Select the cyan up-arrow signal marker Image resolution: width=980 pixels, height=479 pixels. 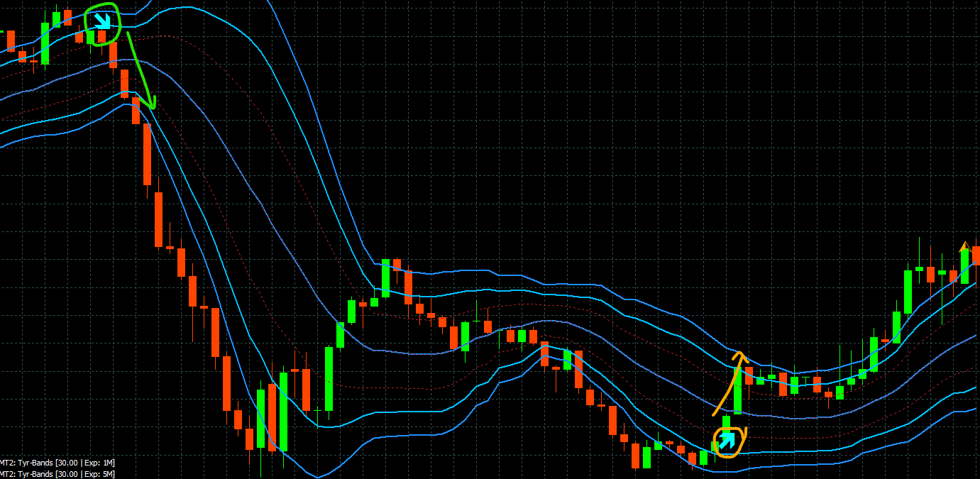[727, 441]
